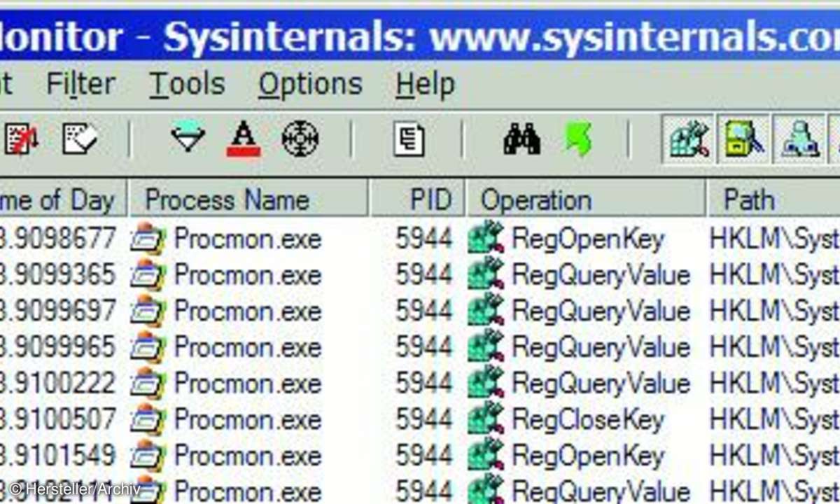Open the Tools menu

pyautogui.click(x=187, y=85)
